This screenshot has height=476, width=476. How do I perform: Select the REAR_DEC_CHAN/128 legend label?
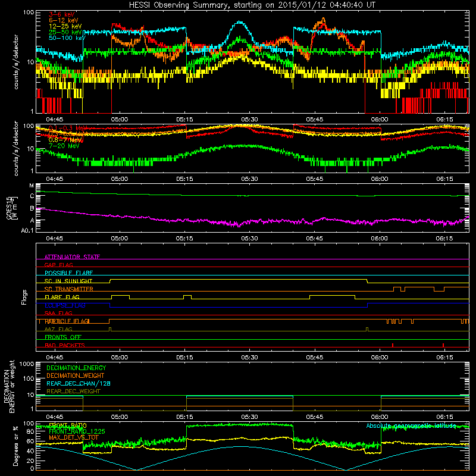(79, 383)
